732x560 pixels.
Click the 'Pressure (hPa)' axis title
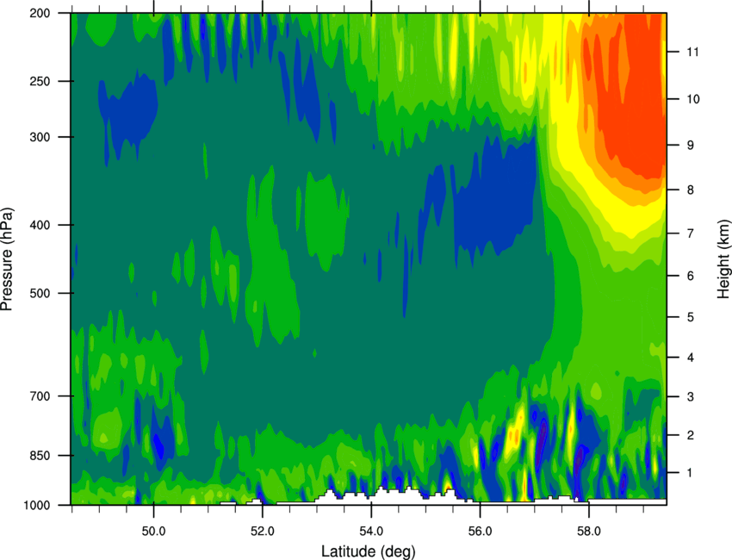(8, 259)
